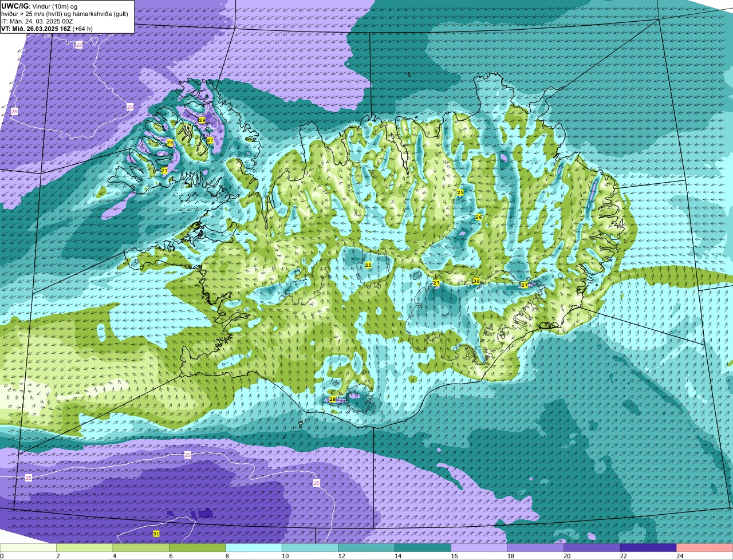The height and width of the screenshot is (560, 733).
Task: Select the 14–16 m/s dark teal legend band
Action: (423, 547)
